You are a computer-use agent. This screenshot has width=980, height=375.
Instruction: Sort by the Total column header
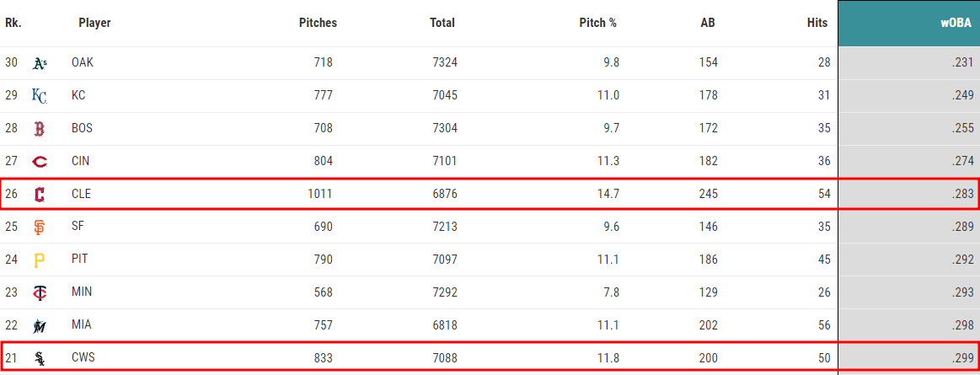coord(442,23)
